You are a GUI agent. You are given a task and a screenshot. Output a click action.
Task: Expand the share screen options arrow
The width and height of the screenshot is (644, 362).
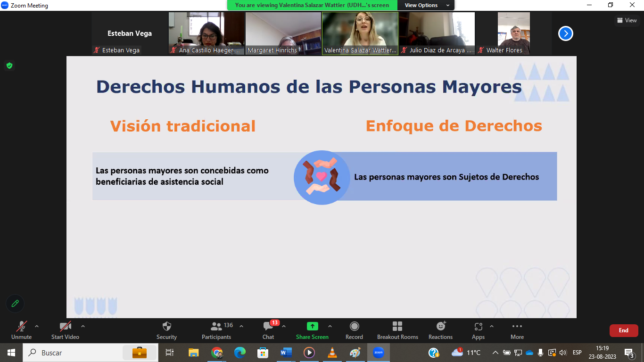pos(330,326)
